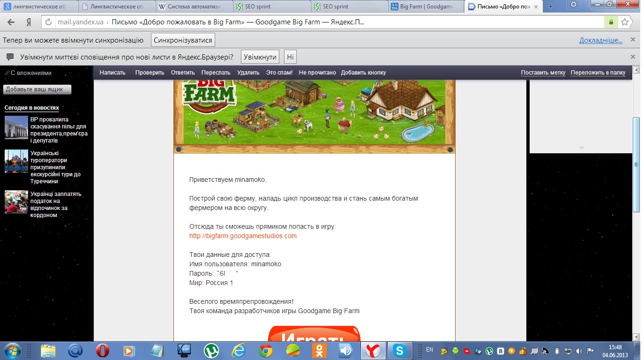Viewport: 644px width, 360px height.
Task: Click the Увімкнути notifications button
Action: pyautogui.click(x=260, y=57)
